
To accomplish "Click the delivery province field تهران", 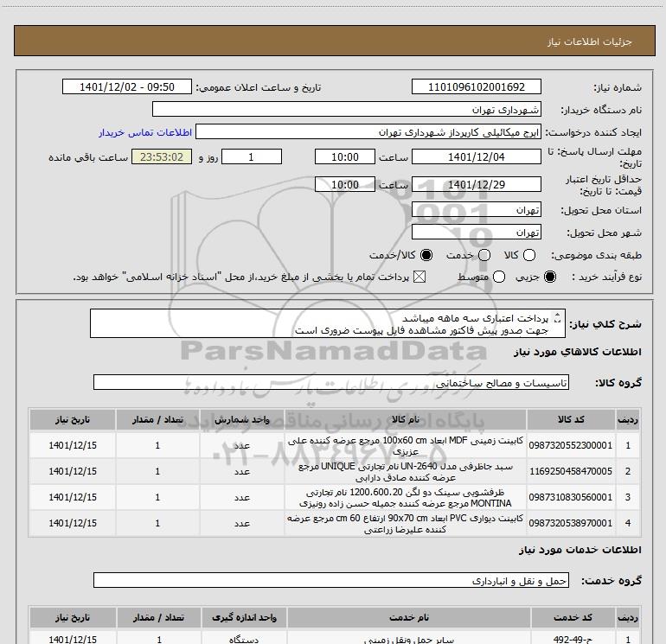I will point(476,210).
